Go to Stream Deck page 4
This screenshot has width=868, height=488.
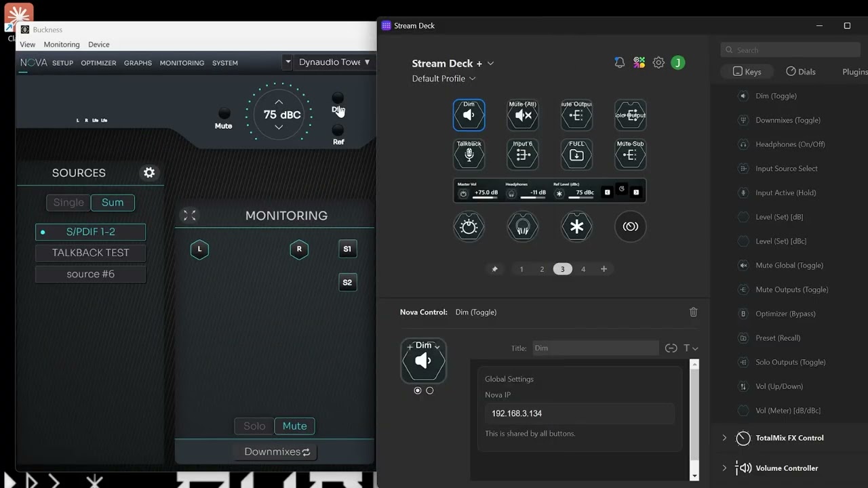tap(583, 269)
